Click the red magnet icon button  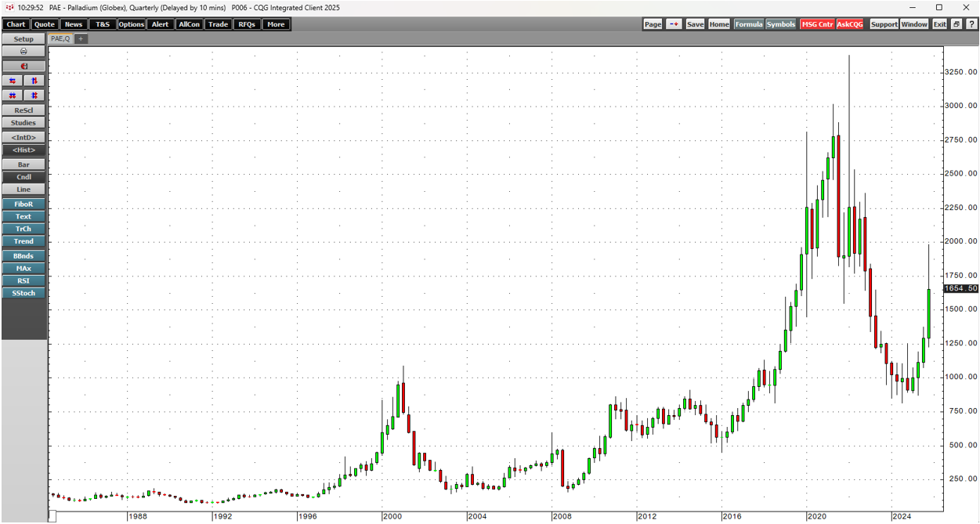pos(24,67)
